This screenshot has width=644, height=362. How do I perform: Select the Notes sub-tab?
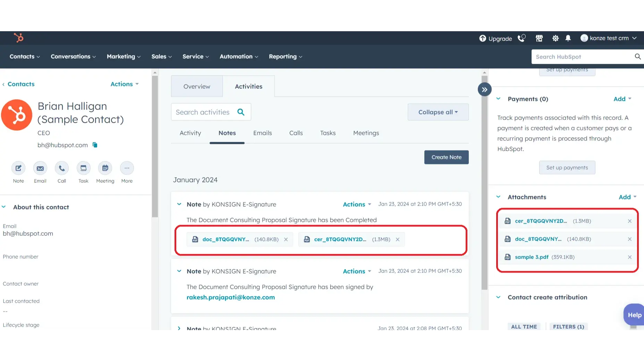[x=227, y=133]
